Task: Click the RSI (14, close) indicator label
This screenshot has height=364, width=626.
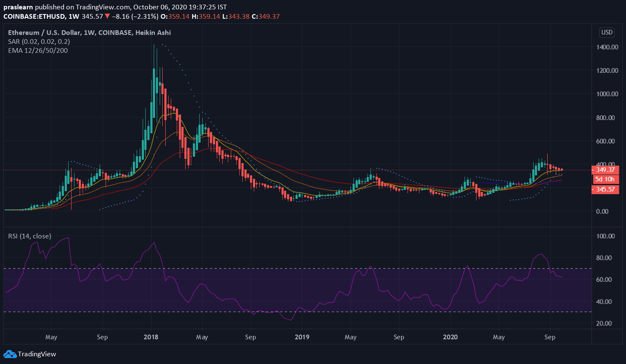Action: point(29,236)
